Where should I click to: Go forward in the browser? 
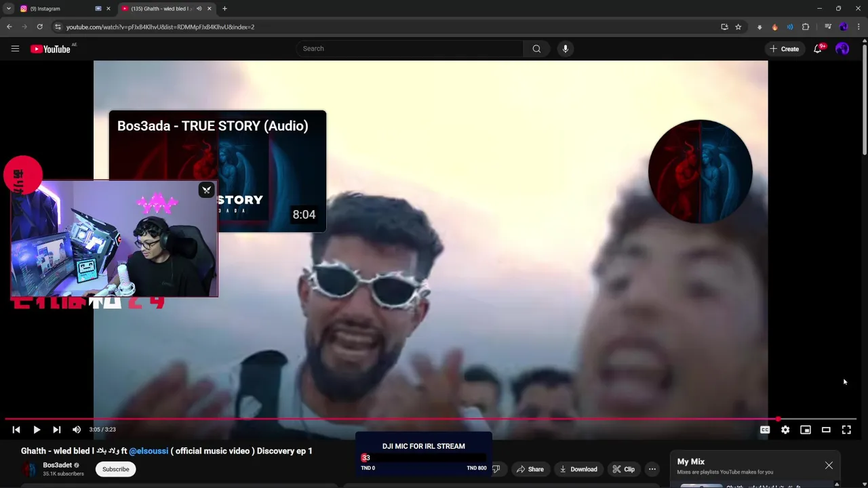(24, 27)
